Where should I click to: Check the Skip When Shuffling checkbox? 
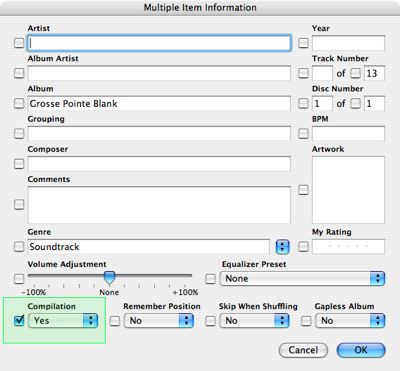pyautogui.click(x=210, y=321)
